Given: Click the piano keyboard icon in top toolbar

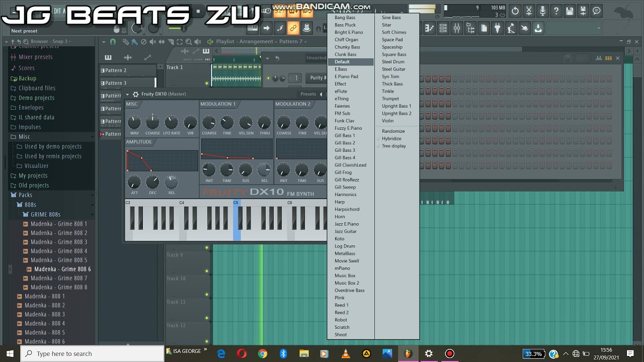Looking at the screenshot, I should click(x=253, y=28).
